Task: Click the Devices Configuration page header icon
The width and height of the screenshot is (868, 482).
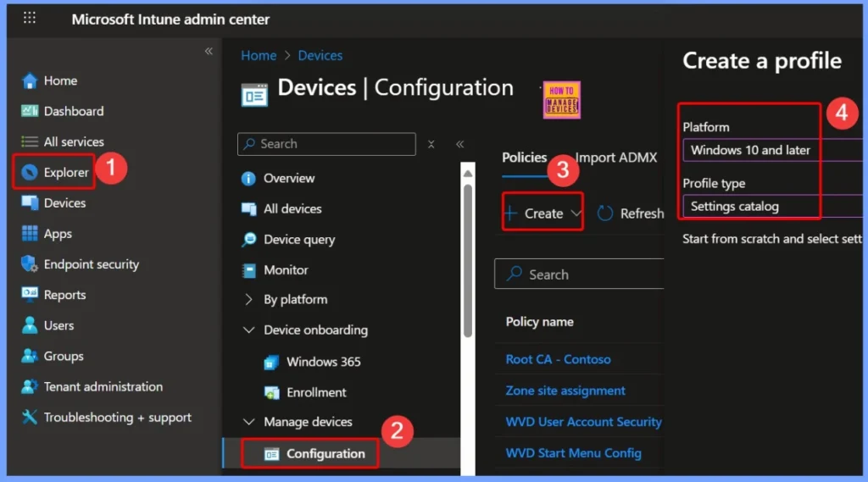Action: point(254,95)
